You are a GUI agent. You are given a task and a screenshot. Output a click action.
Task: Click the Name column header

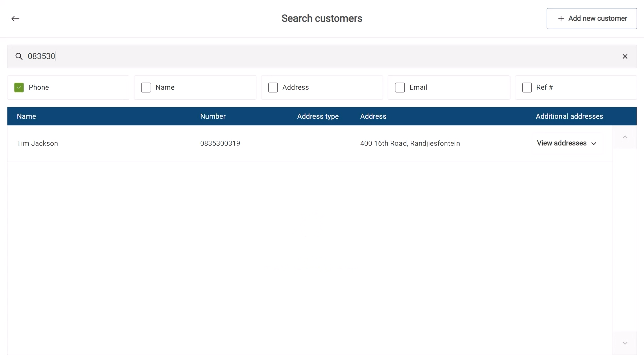tap(26, 116)
